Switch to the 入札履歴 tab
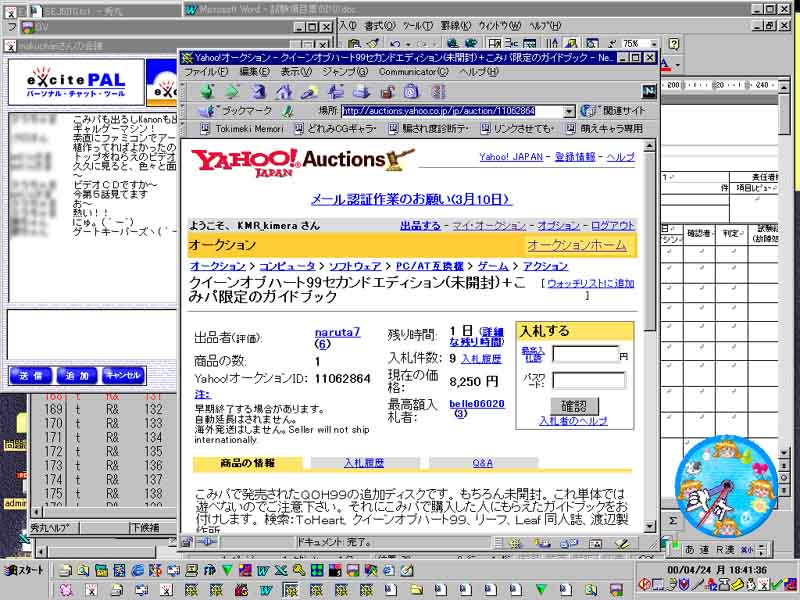This screenshot has width=800, height=600. tap(364, 463)
